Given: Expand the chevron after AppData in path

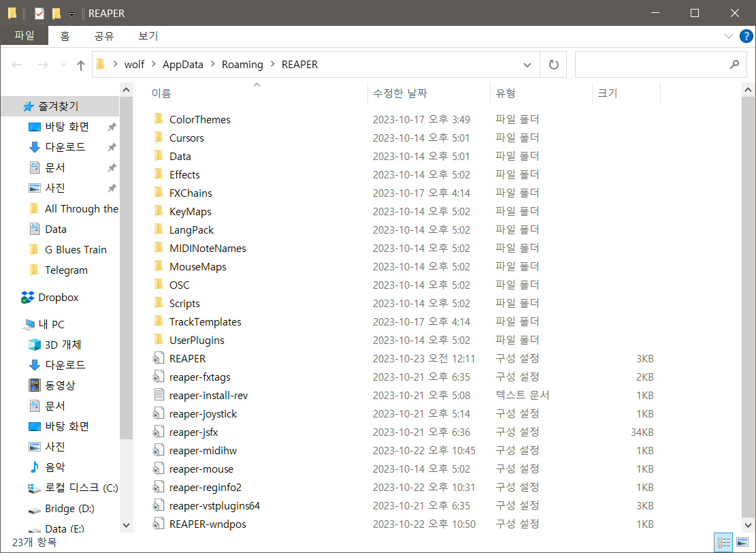Looking at the screenshot, I should pos(212,64).
